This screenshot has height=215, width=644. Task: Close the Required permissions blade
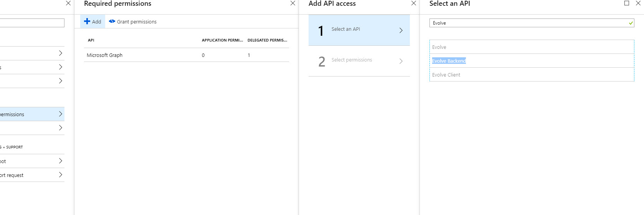(x=293, y=3)
